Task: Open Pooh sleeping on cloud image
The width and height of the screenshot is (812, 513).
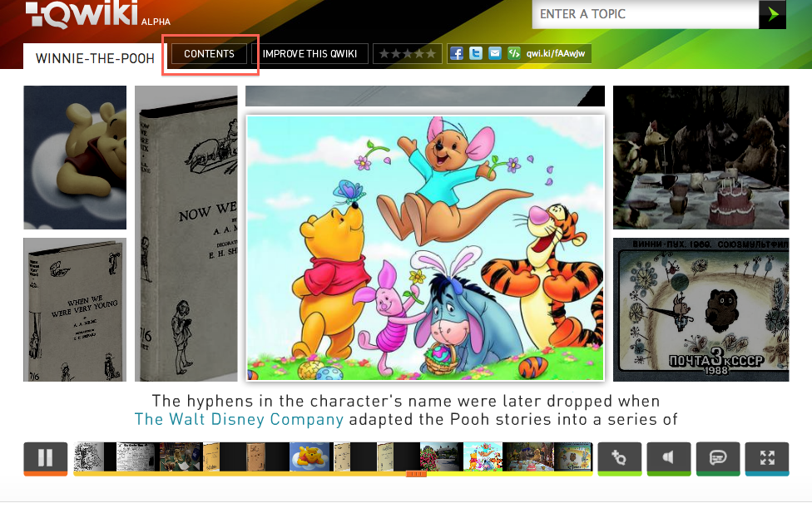Action: coord(75,157)
